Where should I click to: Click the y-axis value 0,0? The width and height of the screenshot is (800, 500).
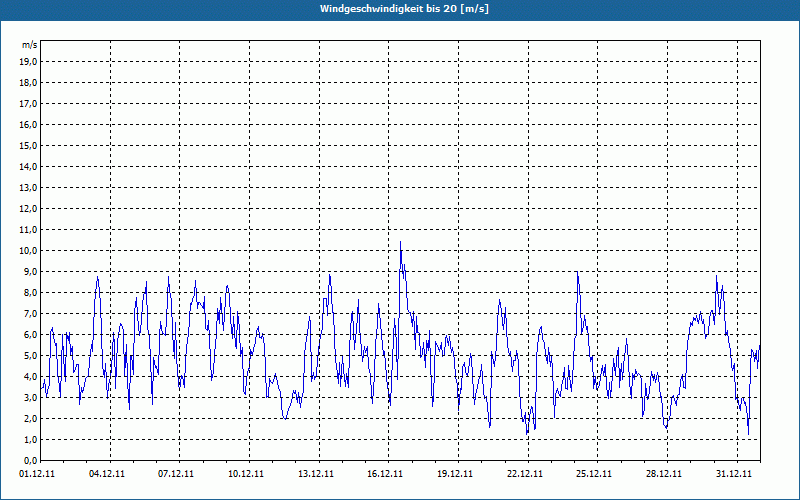pos(31,460)
